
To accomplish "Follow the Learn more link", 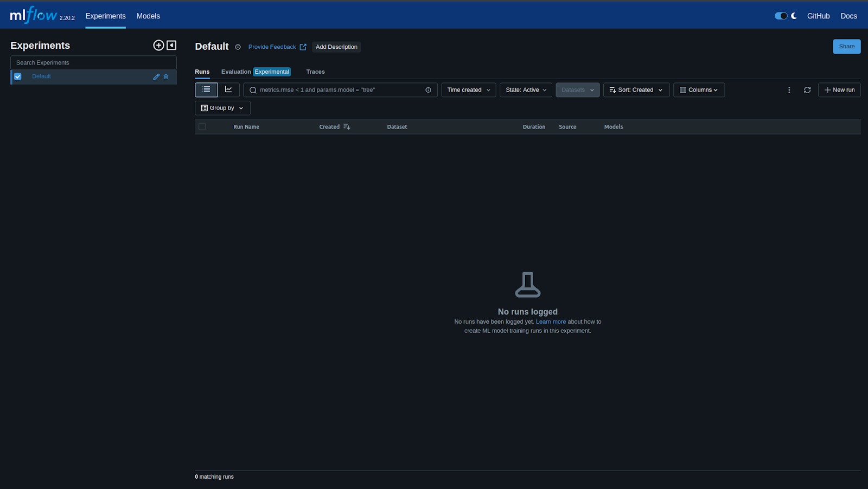I will [x=551, y=322].
